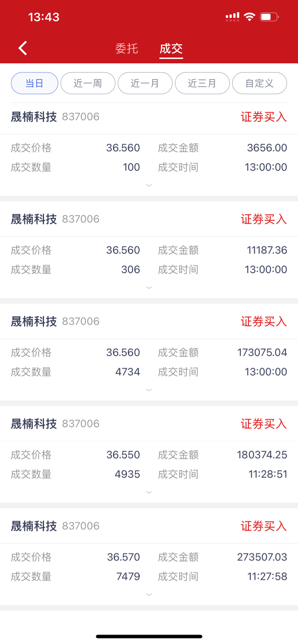This screenshot has height=644, width=298.
Task: Switch to the 委托 tab
Action: pyautogui.click(x=126, y=48)
